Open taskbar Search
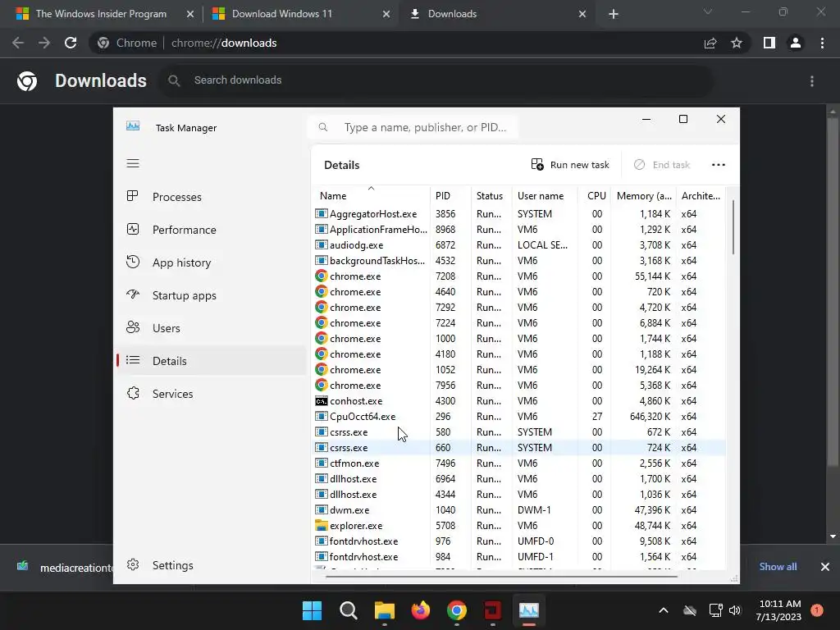840x630 pixels. (x=348, y=610)
